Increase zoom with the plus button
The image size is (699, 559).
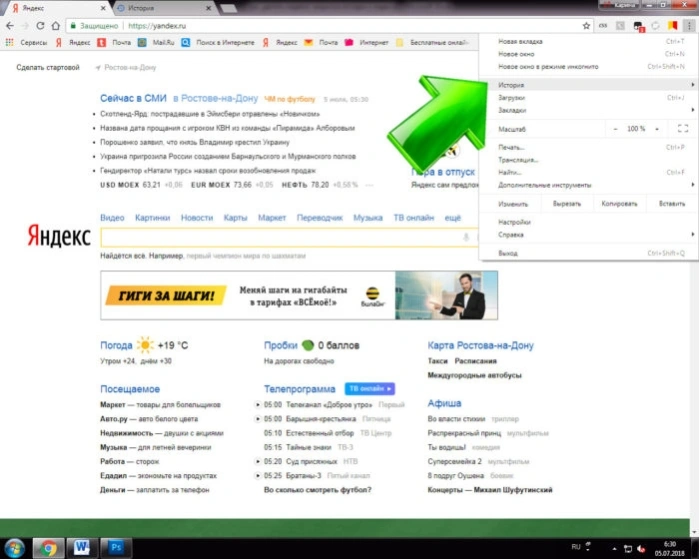pyautogui.click(x=657, y=129)
